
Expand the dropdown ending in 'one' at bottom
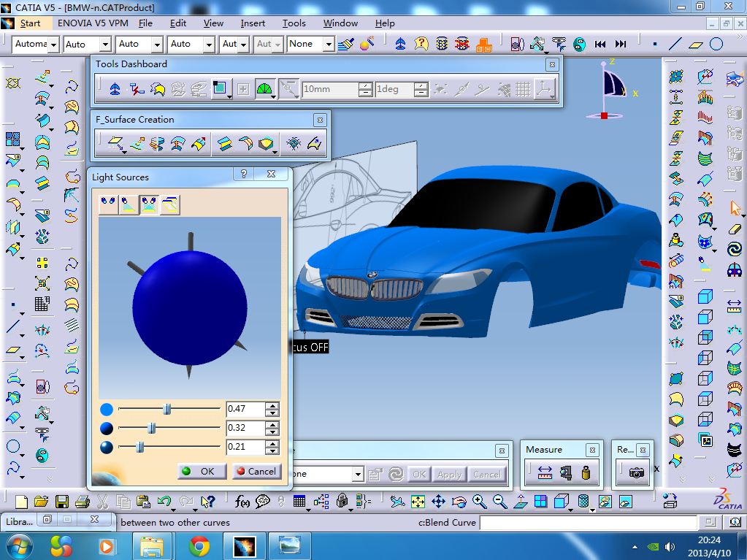[359, 474]
